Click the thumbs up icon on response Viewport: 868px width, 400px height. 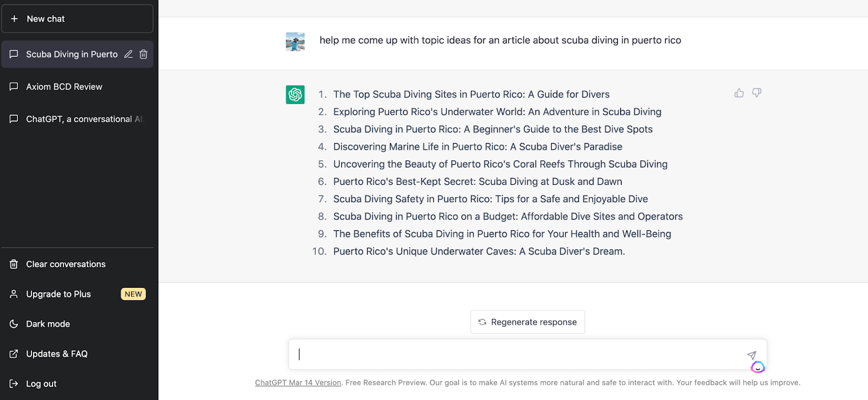coord(739,93)
